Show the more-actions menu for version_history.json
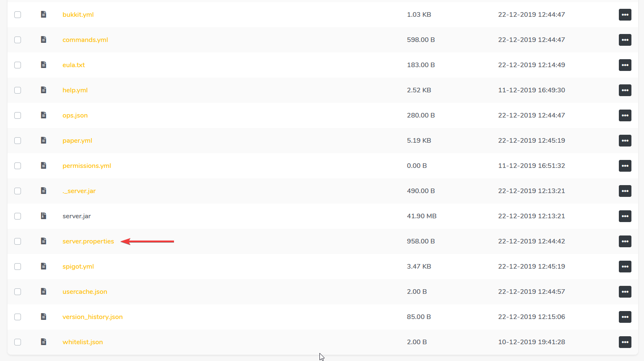The width and height of the screenshot is (644, 361). pyautogui.click(x=625, y=317)
